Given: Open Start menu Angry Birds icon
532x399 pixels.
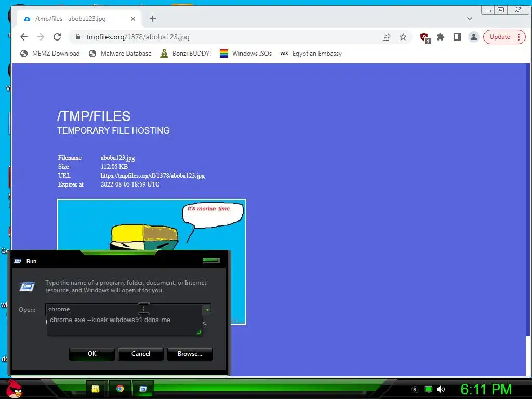Looking at the screenshot, I should [x=15, y=389].
